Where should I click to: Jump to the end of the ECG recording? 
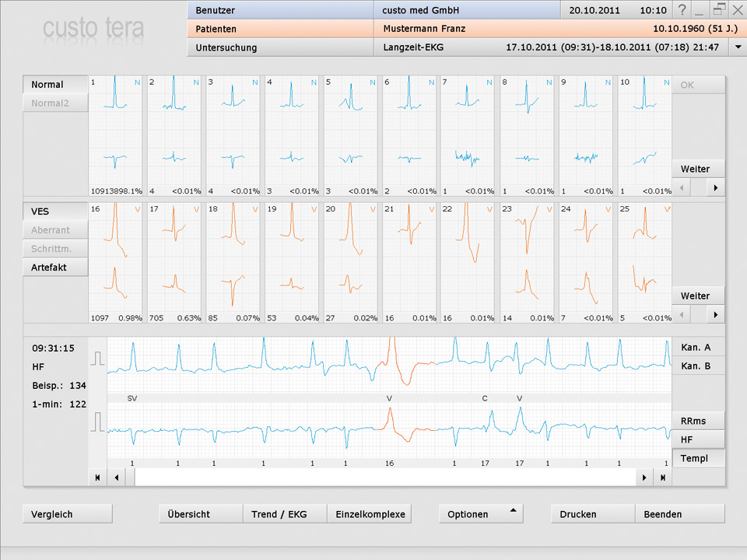(x=662, y=478)
